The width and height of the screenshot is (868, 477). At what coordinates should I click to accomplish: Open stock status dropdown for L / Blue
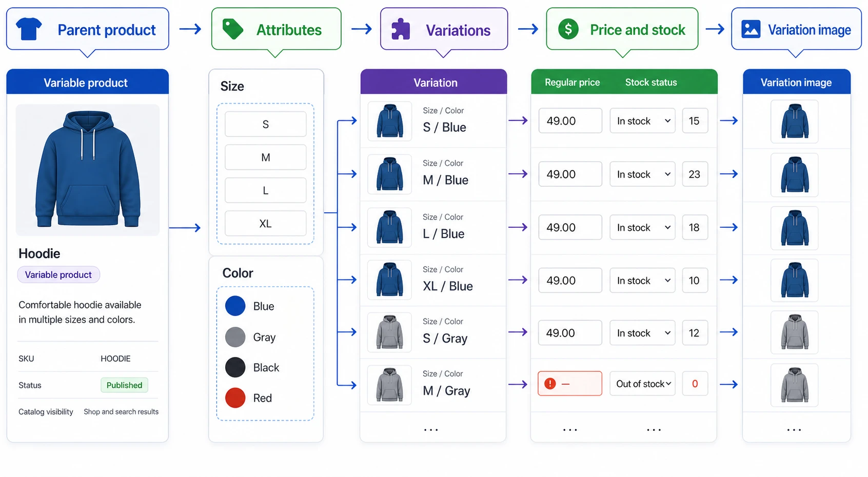click(642, 227)
